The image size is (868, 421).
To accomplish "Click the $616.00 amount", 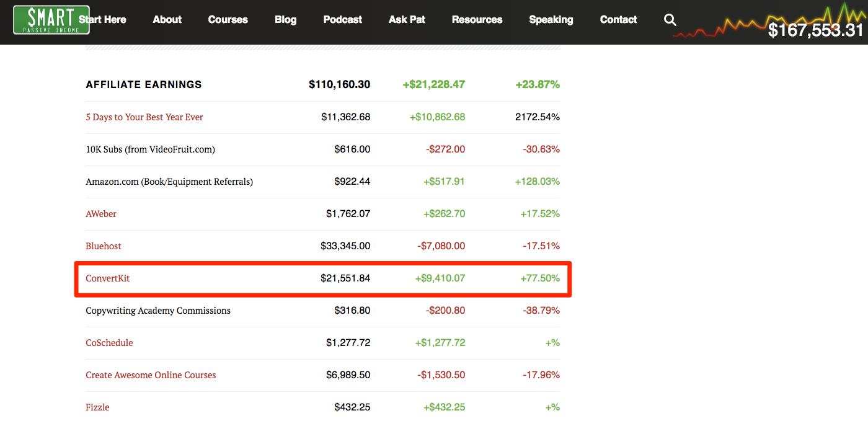I will click(x=352, y=149).
